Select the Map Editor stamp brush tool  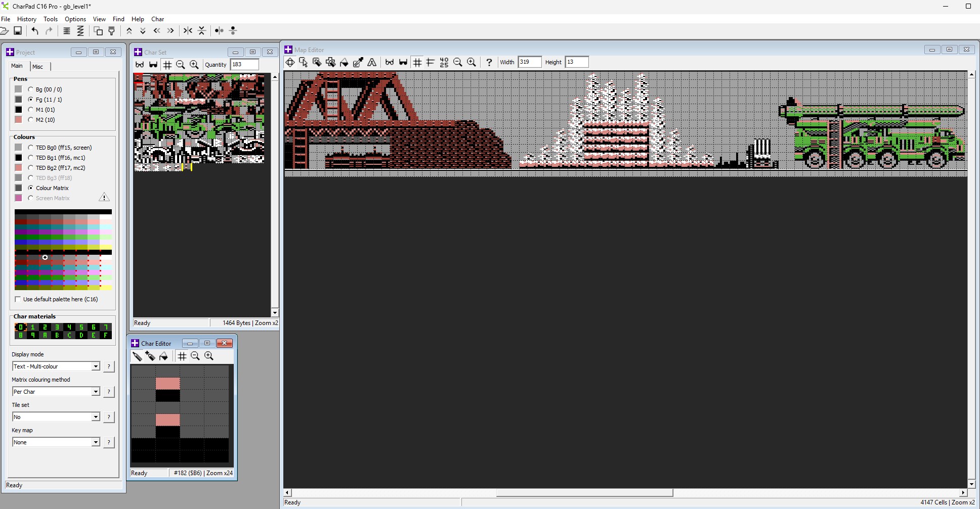pyautogui.click(x=317, y=62)
